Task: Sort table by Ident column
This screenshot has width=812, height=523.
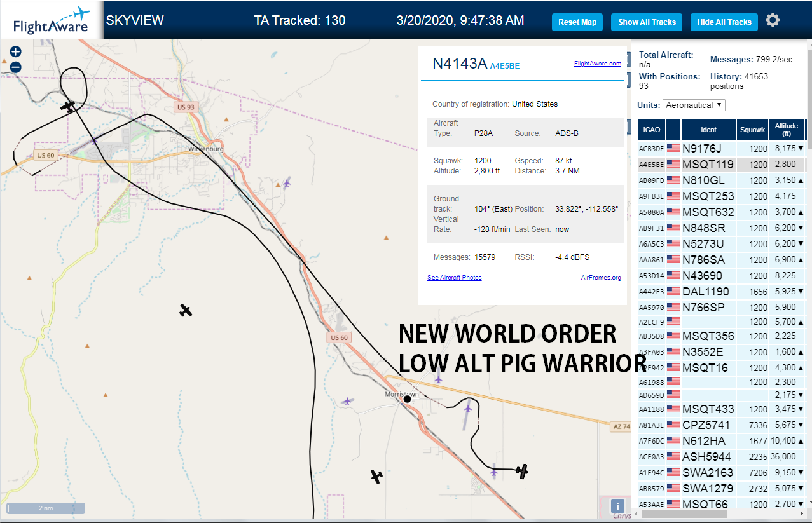Action: 708,130
